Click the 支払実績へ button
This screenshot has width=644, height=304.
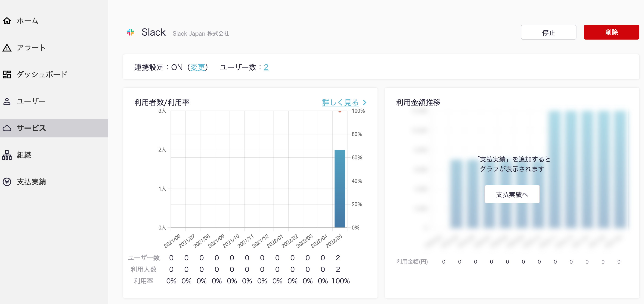(x=512, y=194)
